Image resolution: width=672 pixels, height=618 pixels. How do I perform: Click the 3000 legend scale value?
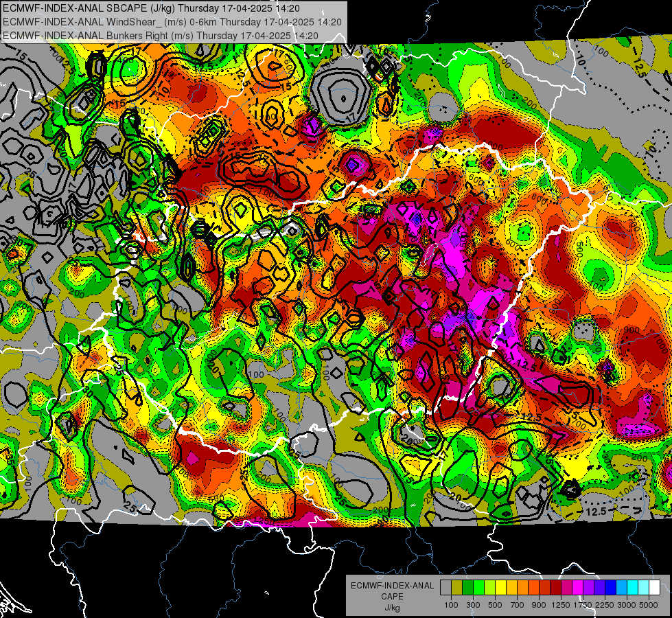coord(627,605)
